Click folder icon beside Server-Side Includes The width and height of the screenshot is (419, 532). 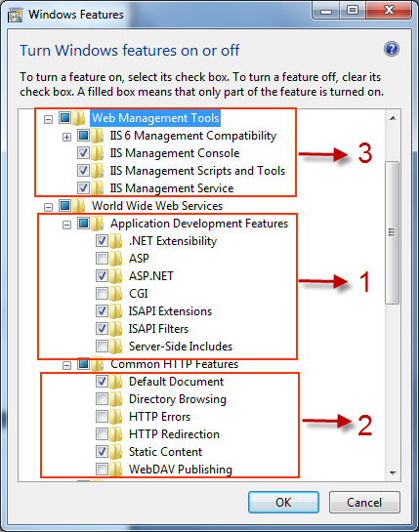point(116,347)
